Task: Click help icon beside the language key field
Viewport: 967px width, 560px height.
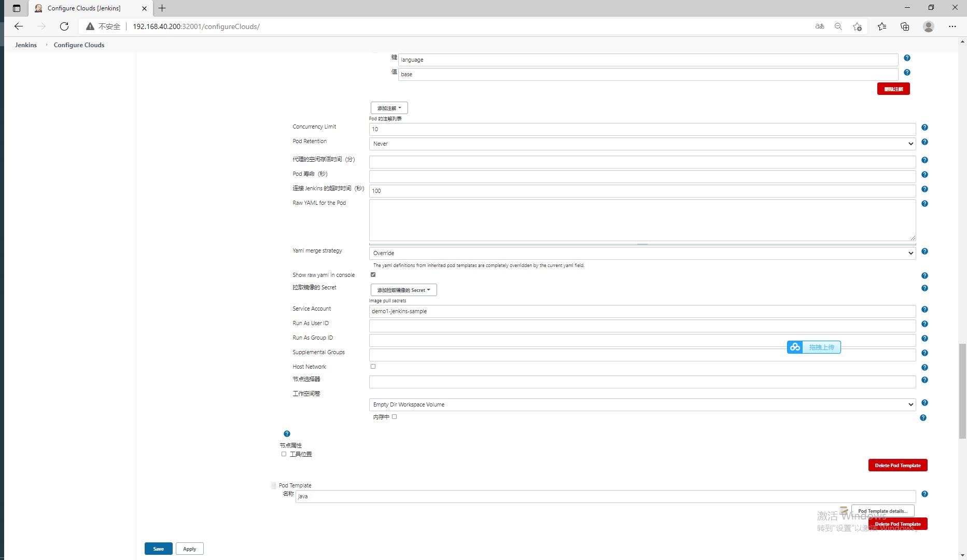Action: [907, 58]
